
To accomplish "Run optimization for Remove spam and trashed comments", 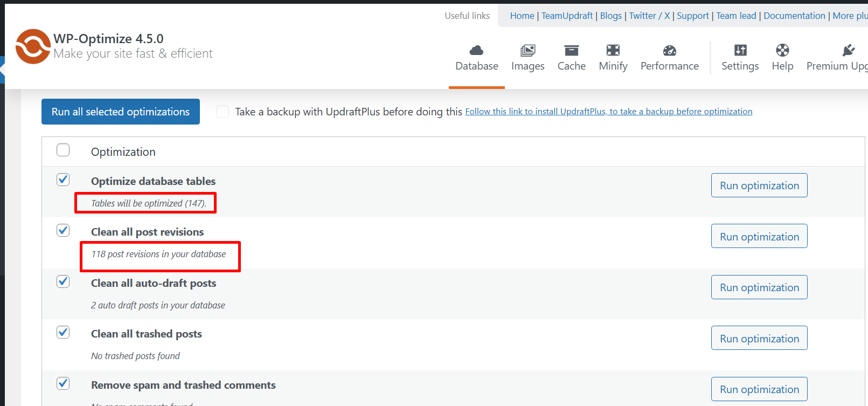I will tap(759, 389).
